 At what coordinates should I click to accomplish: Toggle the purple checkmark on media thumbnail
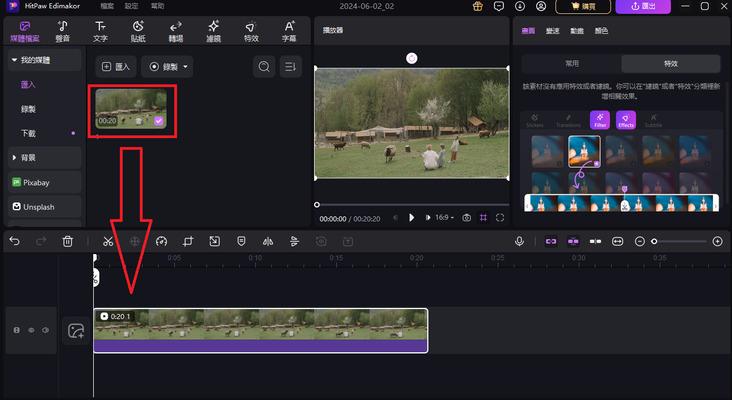click(159, 121)
